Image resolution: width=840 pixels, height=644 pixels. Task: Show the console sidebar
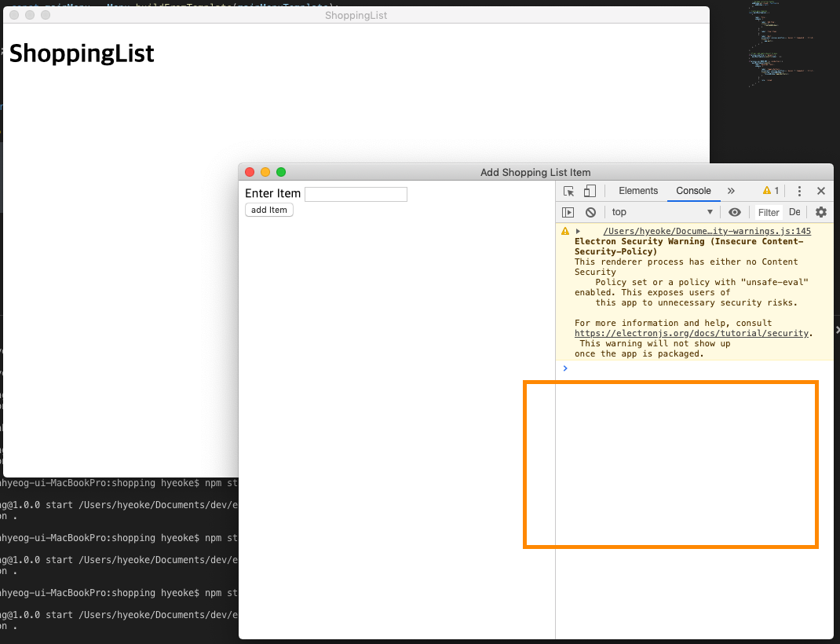(x=568, y=212)
